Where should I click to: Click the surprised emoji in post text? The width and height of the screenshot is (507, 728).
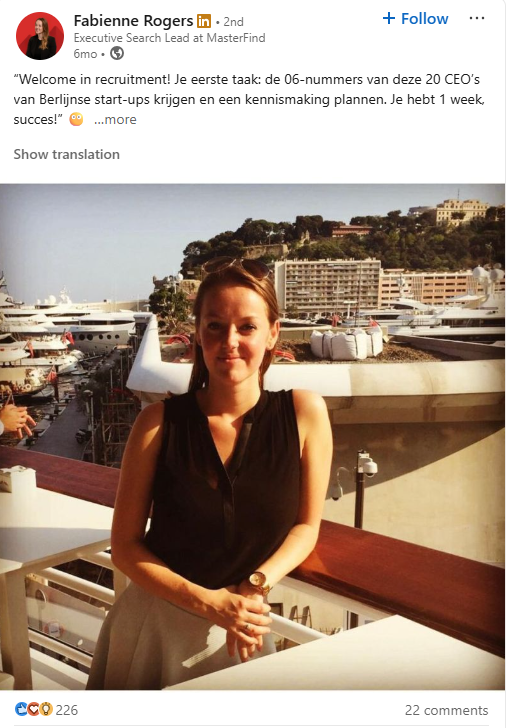(76, 120)
